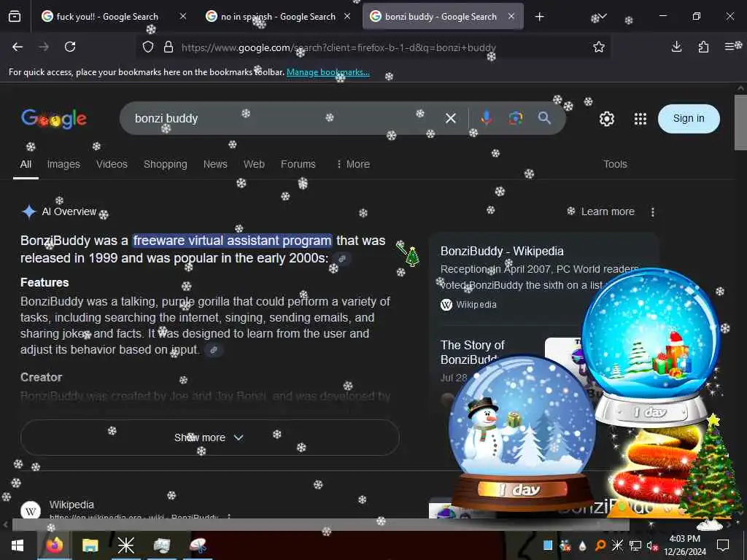The height and width of the screenshot is (560, 747).
Task: Open the More search filters dropdown
Action: pyautogui.click(x=353, y=164)
